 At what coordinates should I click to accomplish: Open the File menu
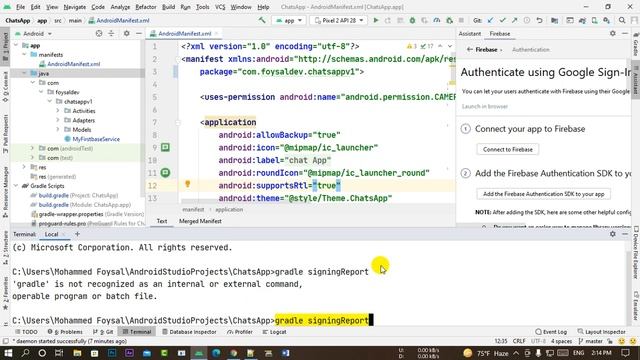click(x=20, y=7)
